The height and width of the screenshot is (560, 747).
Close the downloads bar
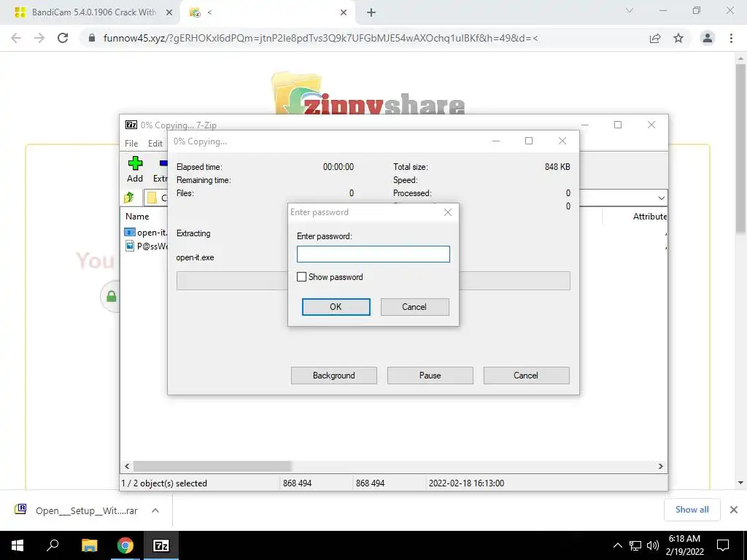pyautogui.click(x=734, y=510)
